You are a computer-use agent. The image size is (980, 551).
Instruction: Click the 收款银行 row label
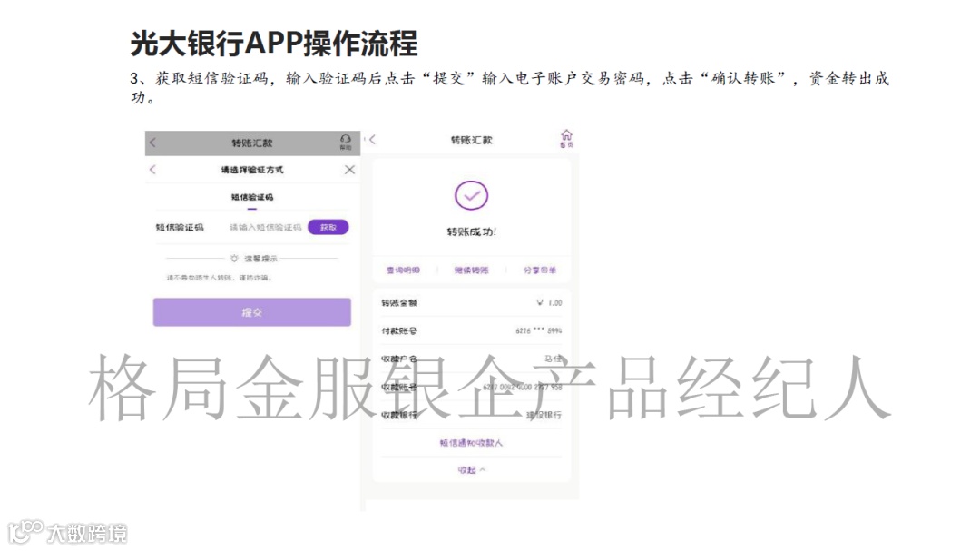click(398, 415)
